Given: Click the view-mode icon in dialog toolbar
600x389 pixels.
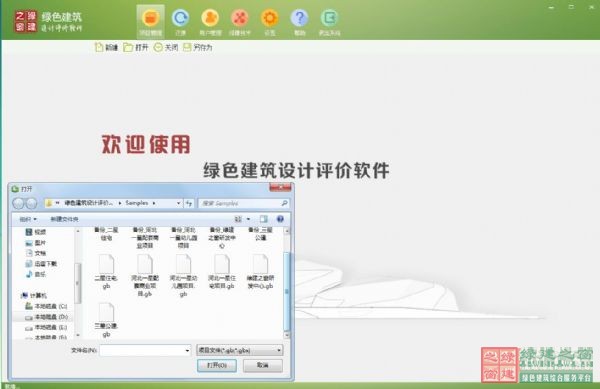Looking at the screenshot, I should (238, 219).
